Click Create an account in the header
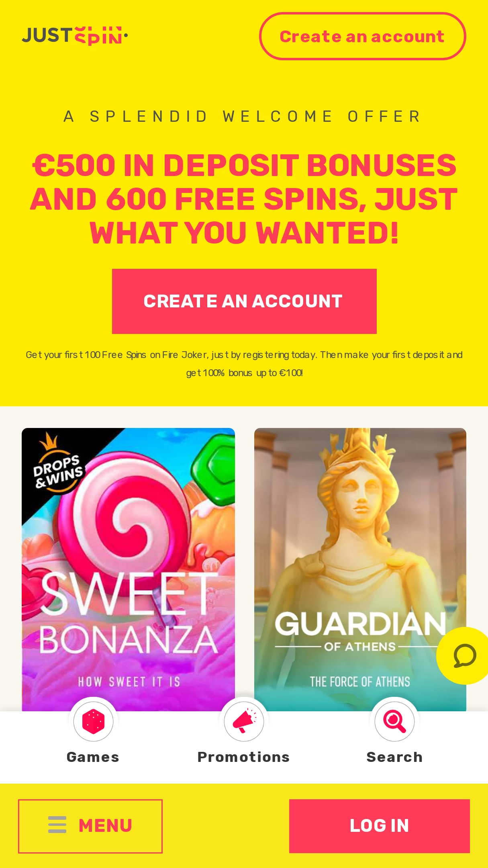Screen dimensions: 488x868 [362, 36]
